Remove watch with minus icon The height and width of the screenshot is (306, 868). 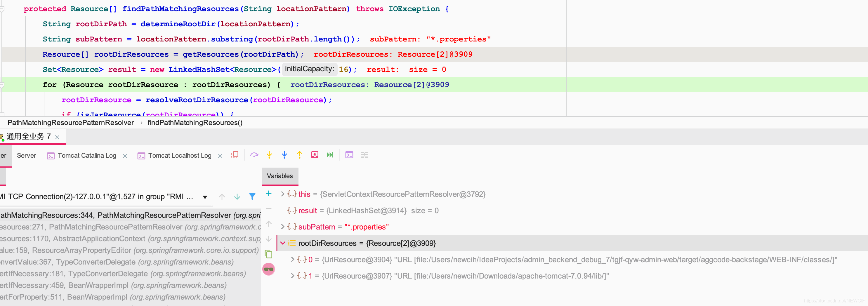pos(269,208)
